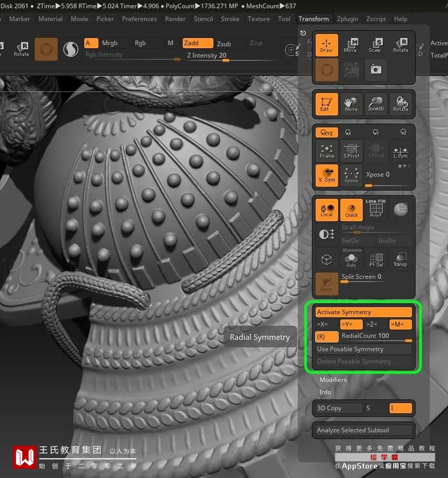Select the Zadd brush mode

[198, 43]
